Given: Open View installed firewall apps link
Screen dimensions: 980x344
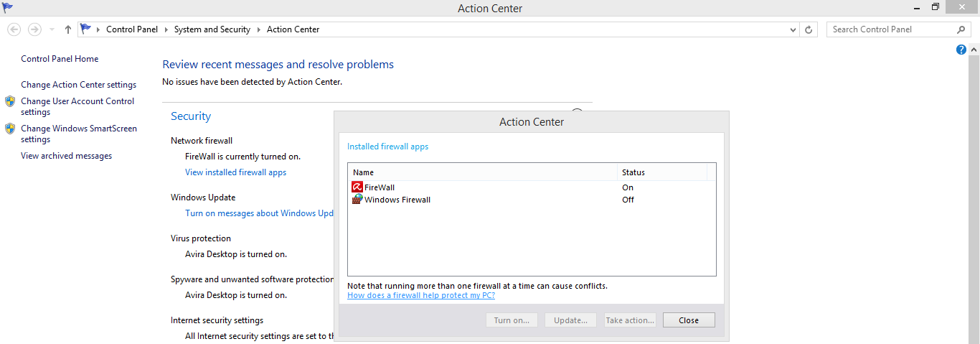Looking at the screenshot, I should pyautogui.click(x=235, y=172).
